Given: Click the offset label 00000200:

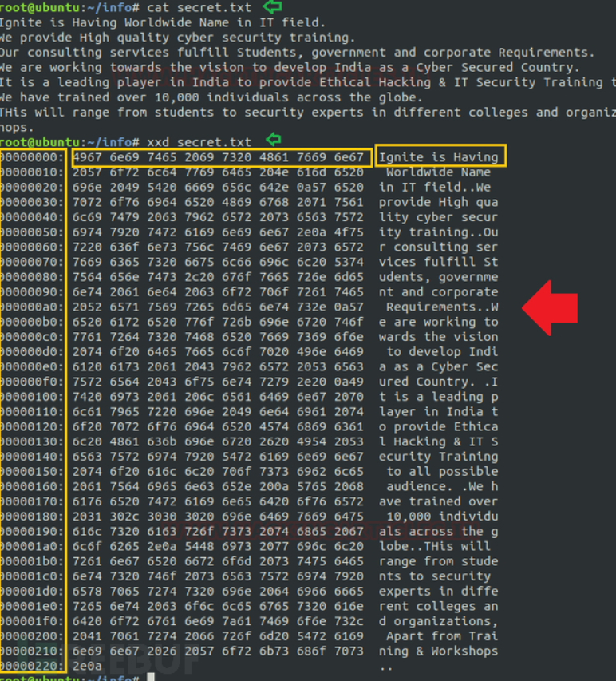Looking at the screenshot, I should pyautogui.click(x=31, y=635).
